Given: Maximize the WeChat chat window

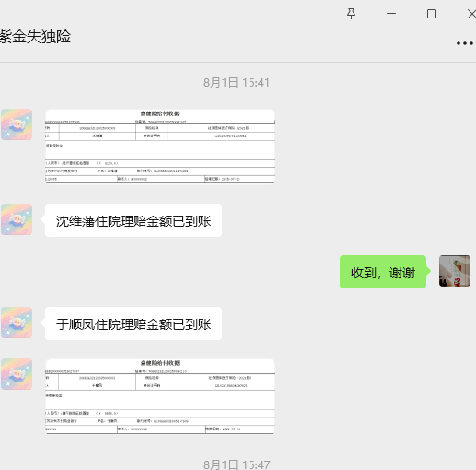Looking at the screenshot, I should tap(432, 14).
